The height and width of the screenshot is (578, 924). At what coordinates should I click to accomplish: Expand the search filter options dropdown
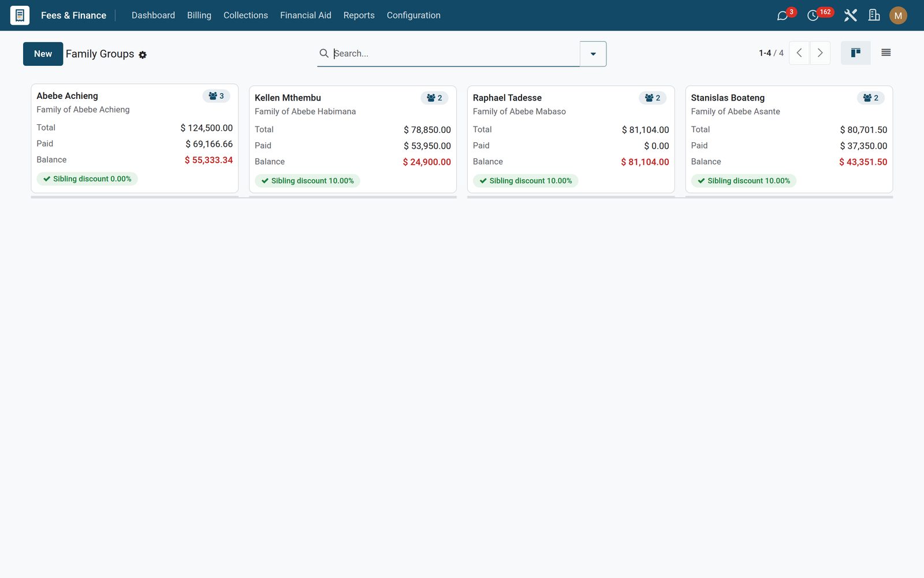(x=593, y=54)
